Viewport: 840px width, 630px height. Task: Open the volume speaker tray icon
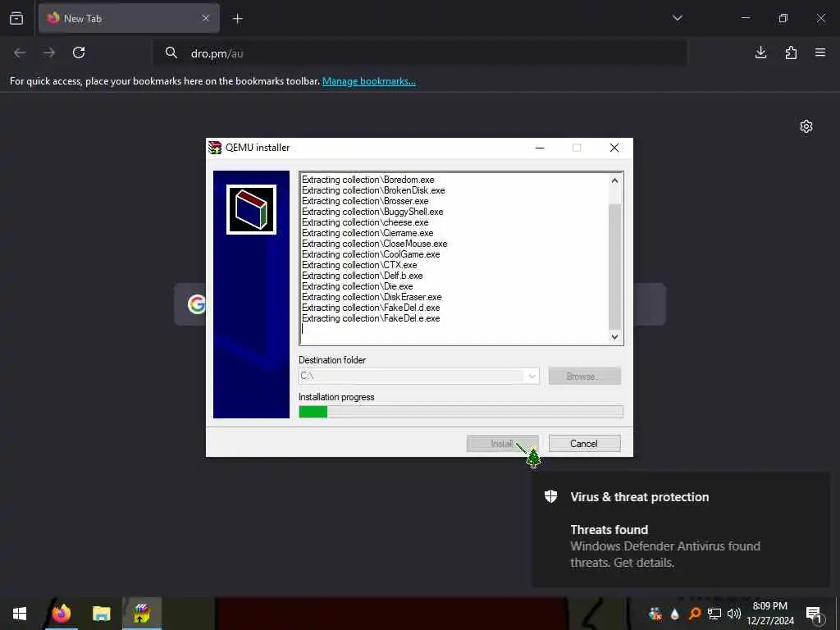(734, 614)
